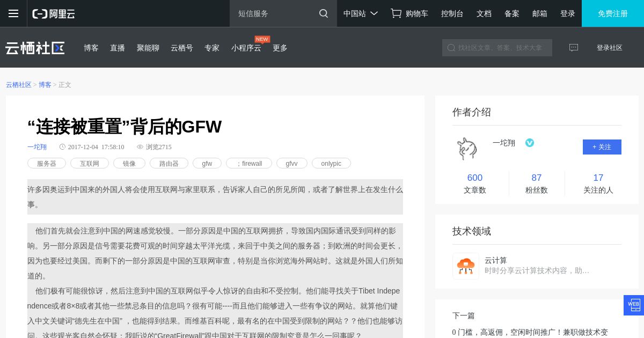644x338 pixels.
Task: Click the 路由器 tag
Action: [169, 163]
